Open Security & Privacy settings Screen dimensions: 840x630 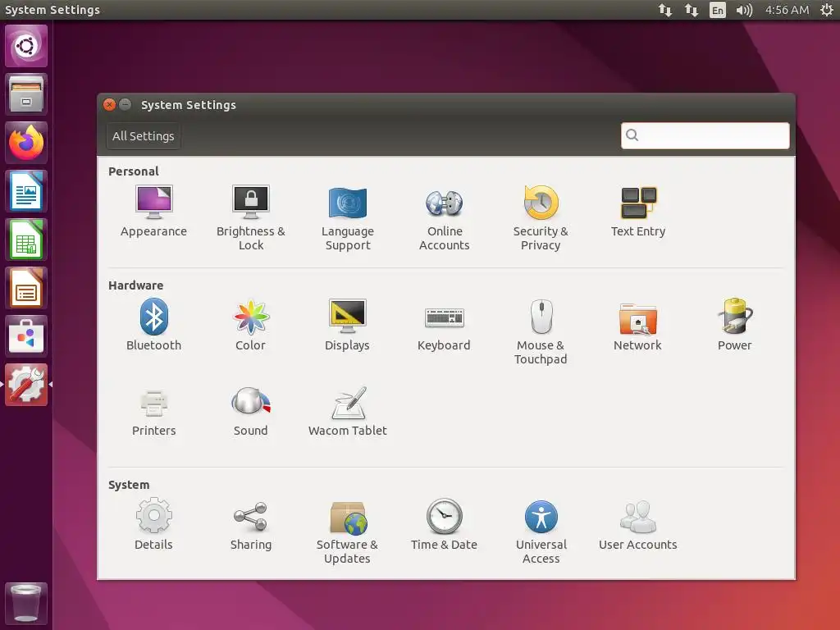tap(541, 218)
